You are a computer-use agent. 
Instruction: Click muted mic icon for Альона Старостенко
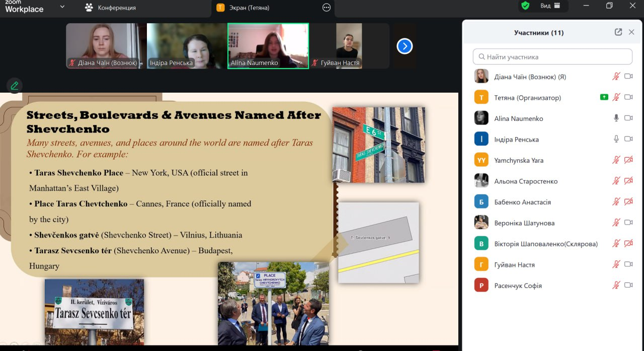tap(616, 181)
